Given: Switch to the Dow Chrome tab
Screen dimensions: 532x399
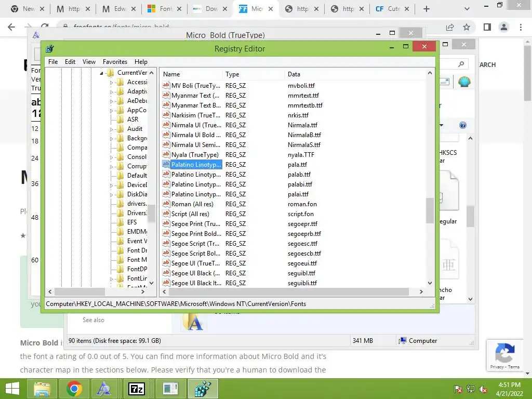Looking at the screenshot, I should (210, 9).
